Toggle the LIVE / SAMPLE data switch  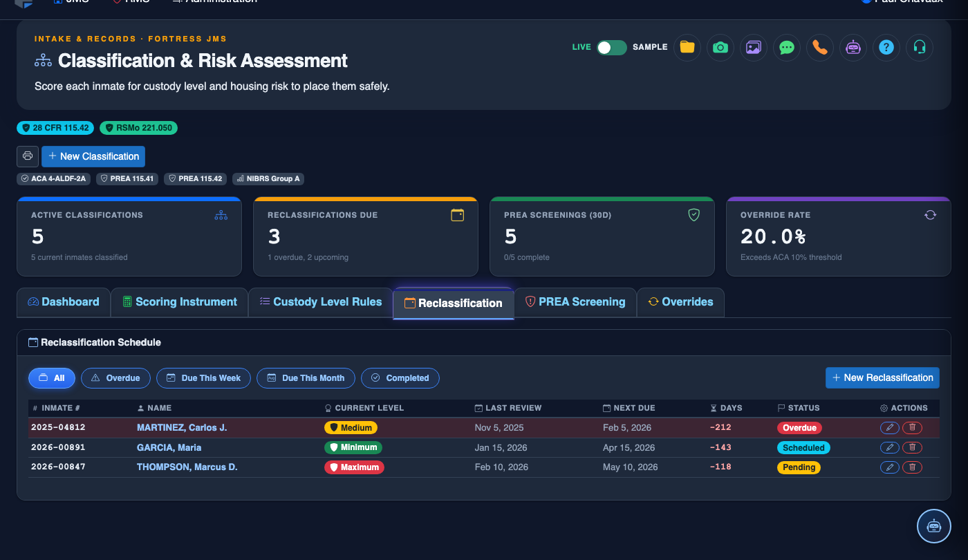612,47
